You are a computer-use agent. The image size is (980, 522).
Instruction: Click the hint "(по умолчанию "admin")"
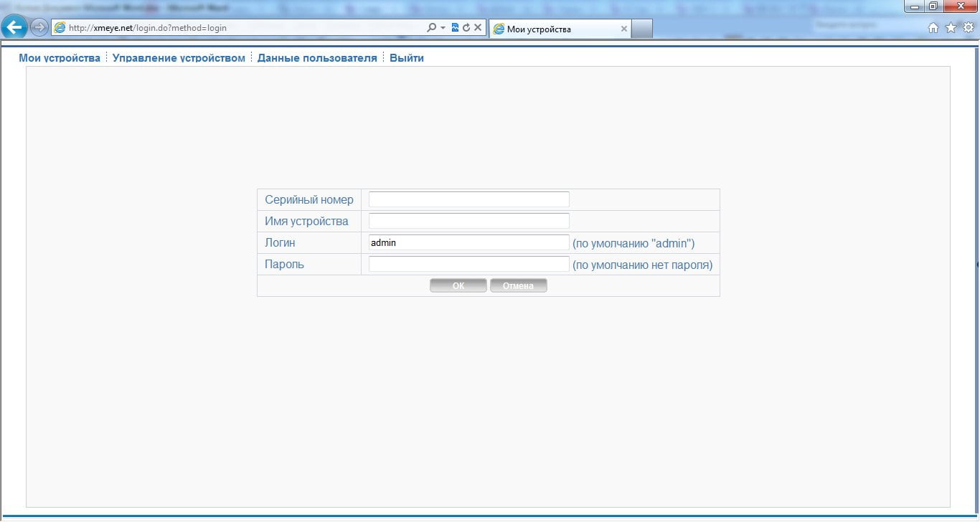click(633, 244)
